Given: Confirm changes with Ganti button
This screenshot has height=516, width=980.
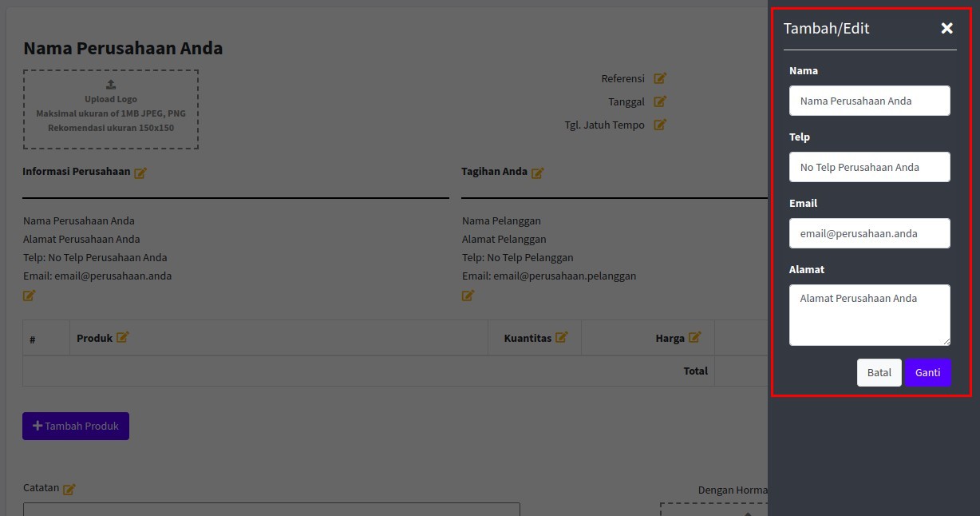Looking at the screenshot, I should coord(927,372).
